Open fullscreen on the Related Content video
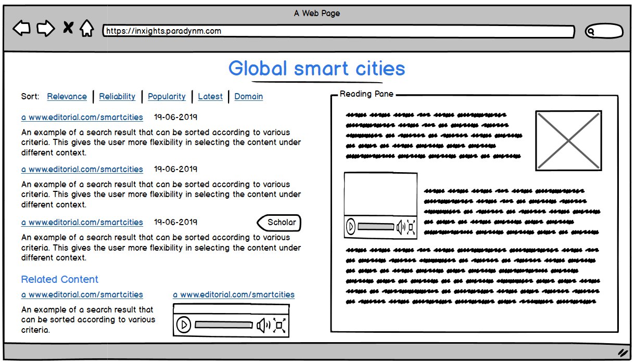This screenshot has height=364, width=635. 280,326
